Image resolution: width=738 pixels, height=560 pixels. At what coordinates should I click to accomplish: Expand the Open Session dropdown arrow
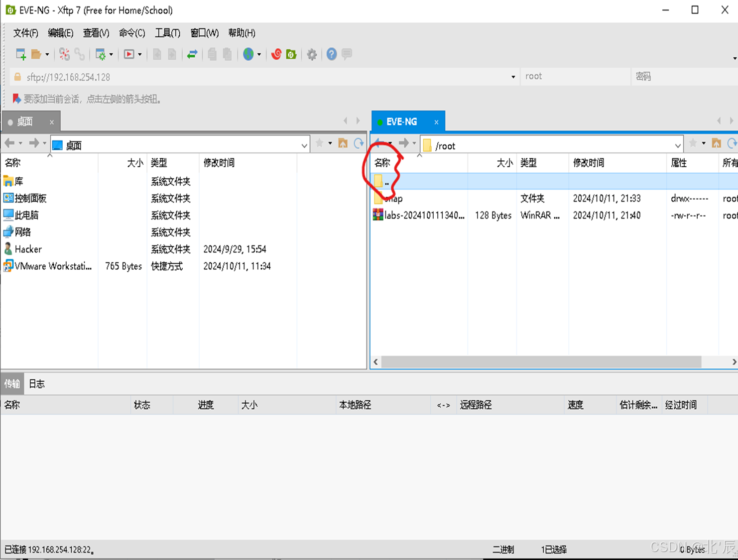coord(47,54)
